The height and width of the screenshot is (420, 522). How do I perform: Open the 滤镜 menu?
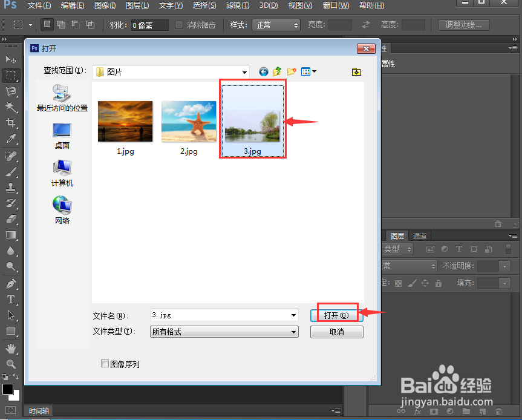[x=237, y=5]
